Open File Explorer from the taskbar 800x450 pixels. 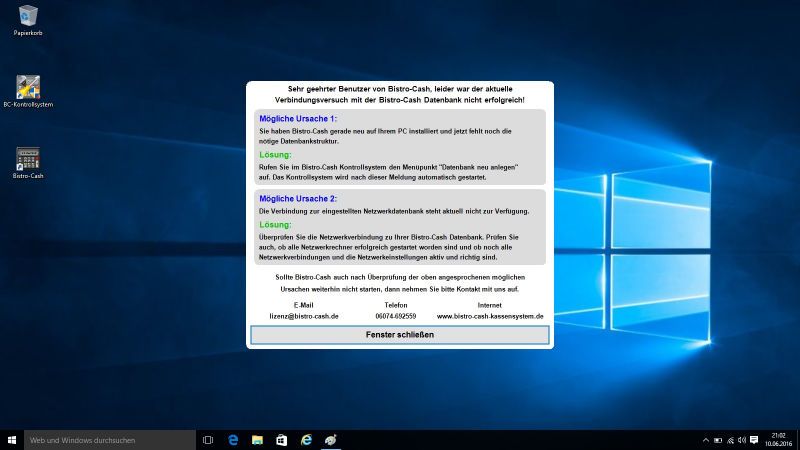pos(257,440)
